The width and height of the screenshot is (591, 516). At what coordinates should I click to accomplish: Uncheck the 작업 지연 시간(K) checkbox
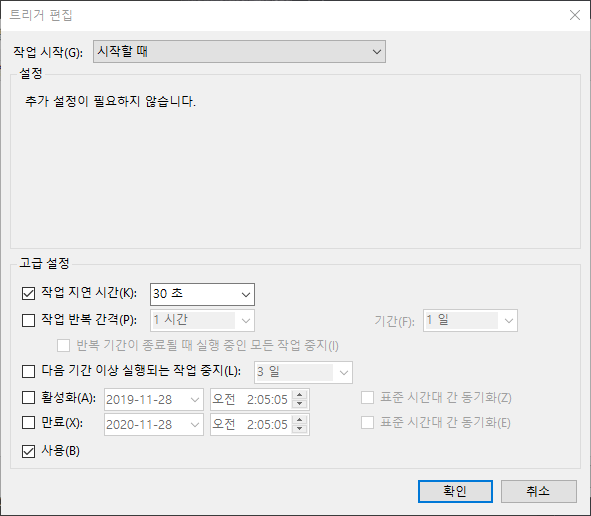click(28, 293)
